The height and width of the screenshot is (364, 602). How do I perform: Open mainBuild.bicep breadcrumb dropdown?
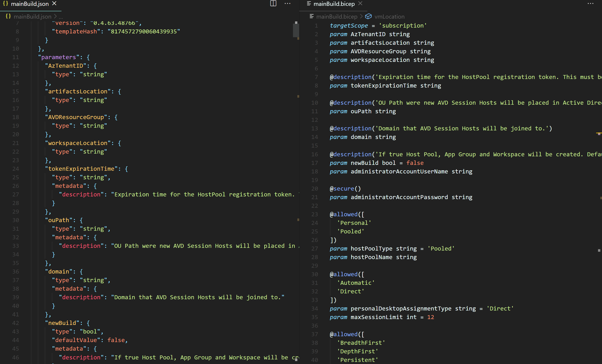pos(337,17)
